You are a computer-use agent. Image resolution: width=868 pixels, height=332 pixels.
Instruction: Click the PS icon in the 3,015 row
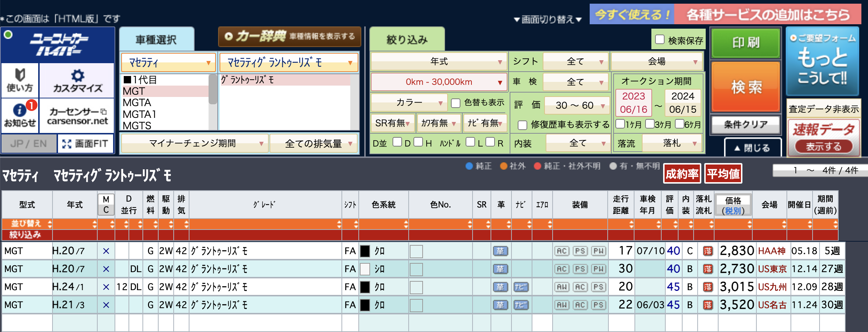pos(598,287)
